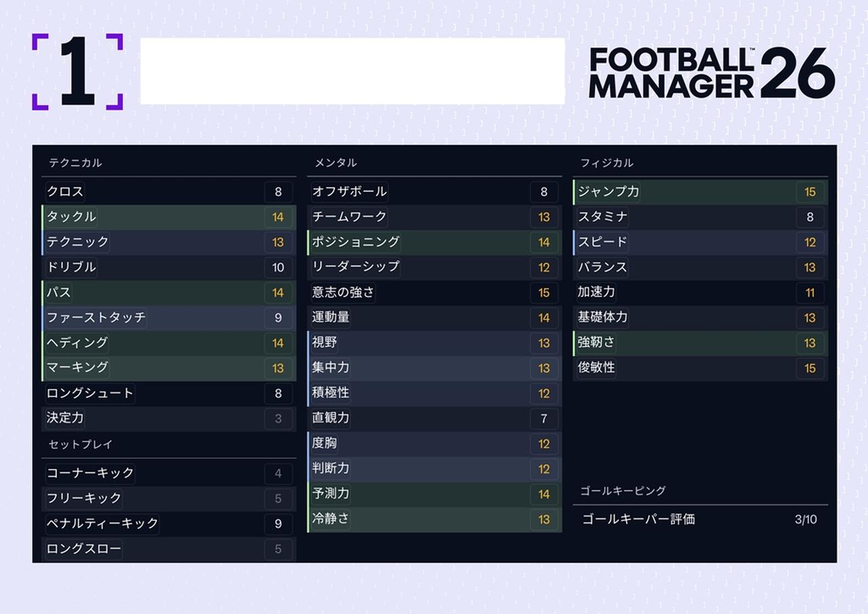Screen dimensions: 868x614
Task: Select the テクニカル section header
Action: coord(75,163)
